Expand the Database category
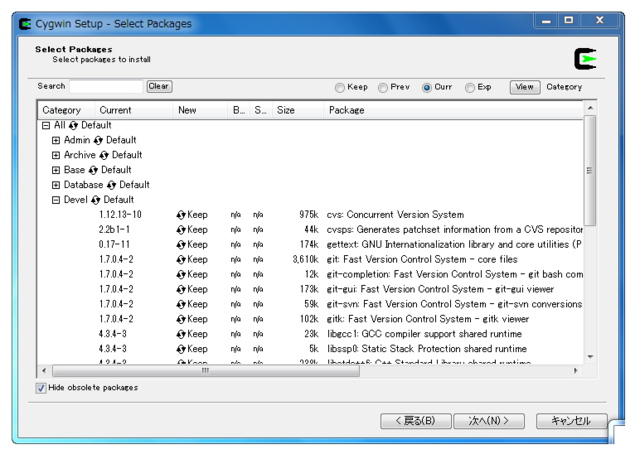This screenshot has height=459, width=640. click(56, 185)
